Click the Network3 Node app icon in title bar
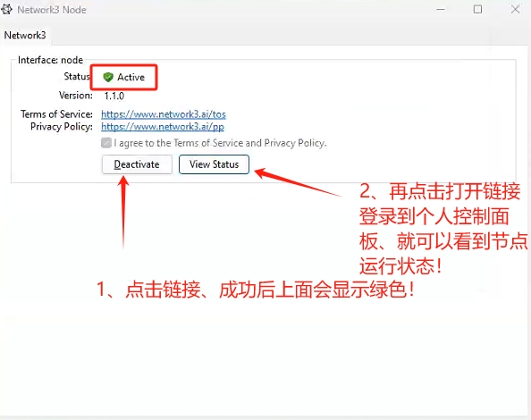This screenshot has width=531, height=420. (7, 10)
